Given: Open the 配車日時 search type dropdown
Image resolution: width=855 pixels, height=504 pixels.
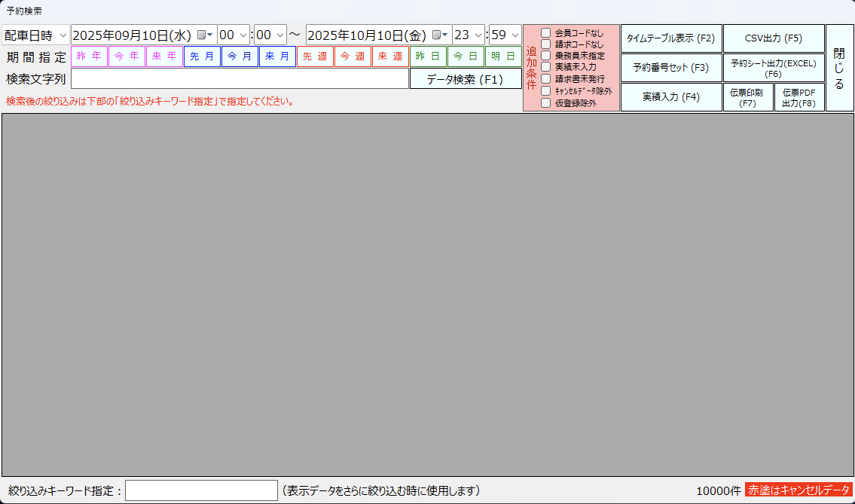Looking at the screenshot, I should coord(37,34).
